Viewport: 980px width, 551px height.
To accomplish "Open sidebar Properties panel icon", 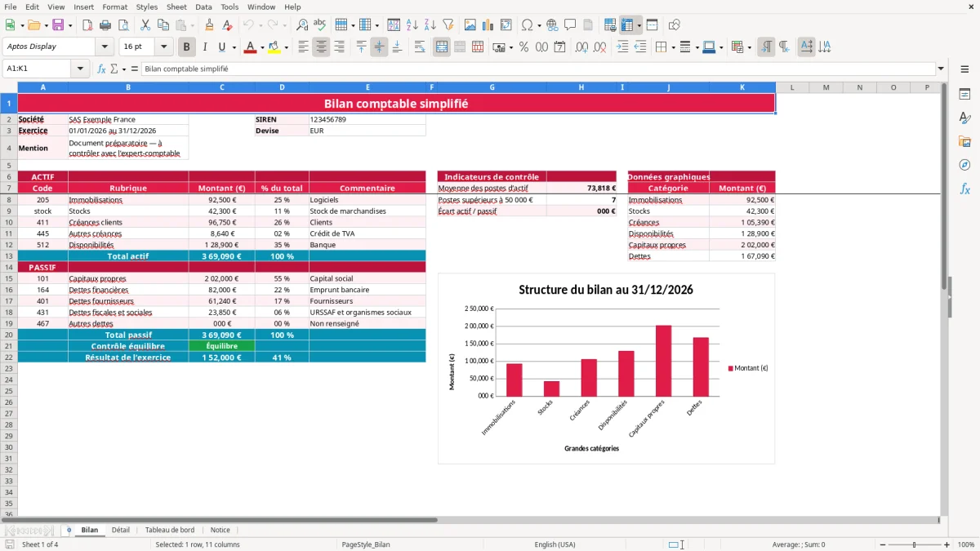I will coord(964,95).
